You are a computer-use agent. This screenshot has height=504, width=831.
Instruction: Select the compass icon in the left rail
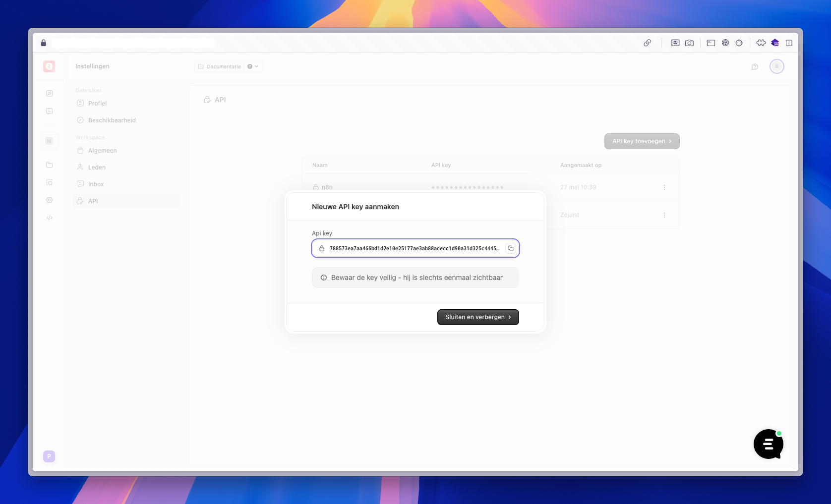(x=49, y=93)
